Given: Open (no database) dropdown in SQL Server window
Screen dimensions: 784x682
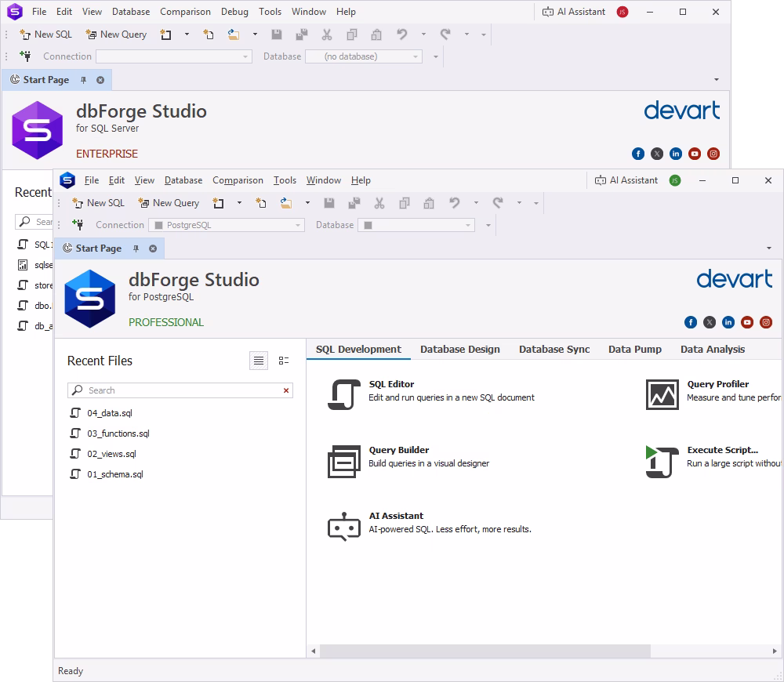Looking at the screenshot, I should coord(364,56).
